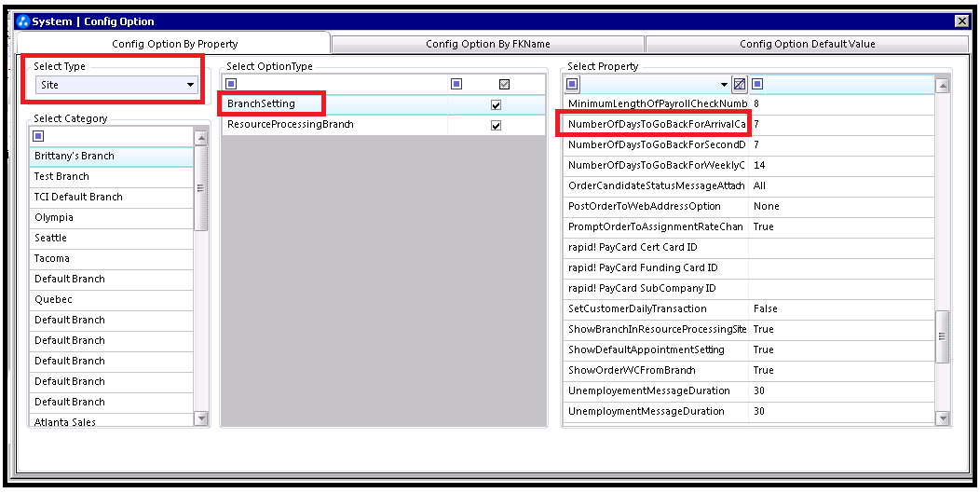Select SetCustomerDailyTransaction property
980x493 pixels.
tap(656, 308)
